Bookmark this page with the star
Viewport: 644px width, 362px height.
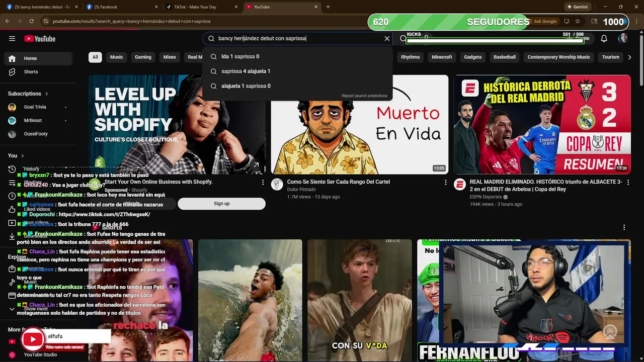578,21
